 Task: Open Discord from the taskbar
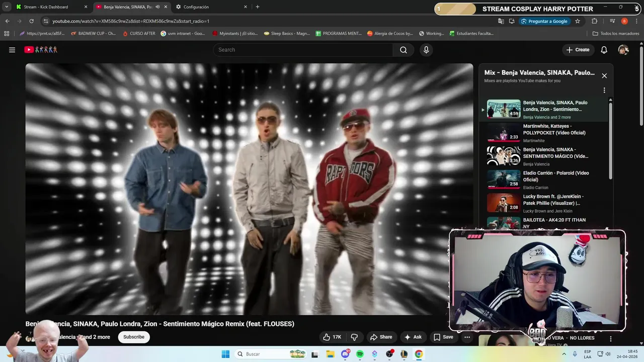(x=345, y=354)
